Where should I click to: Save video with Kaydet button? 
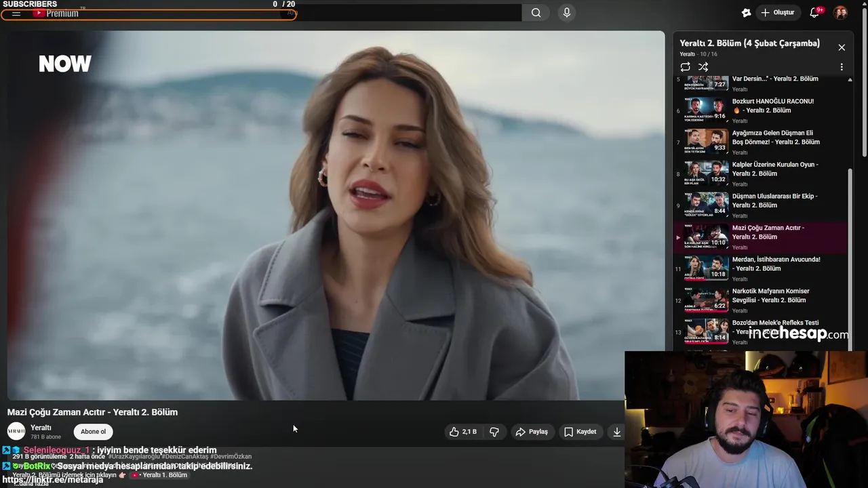pos(580,432)
